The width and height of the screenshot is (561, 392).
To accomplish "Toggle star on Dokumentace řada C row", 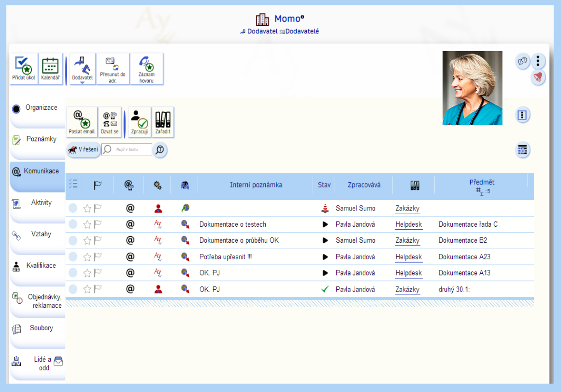I will 87,224.
